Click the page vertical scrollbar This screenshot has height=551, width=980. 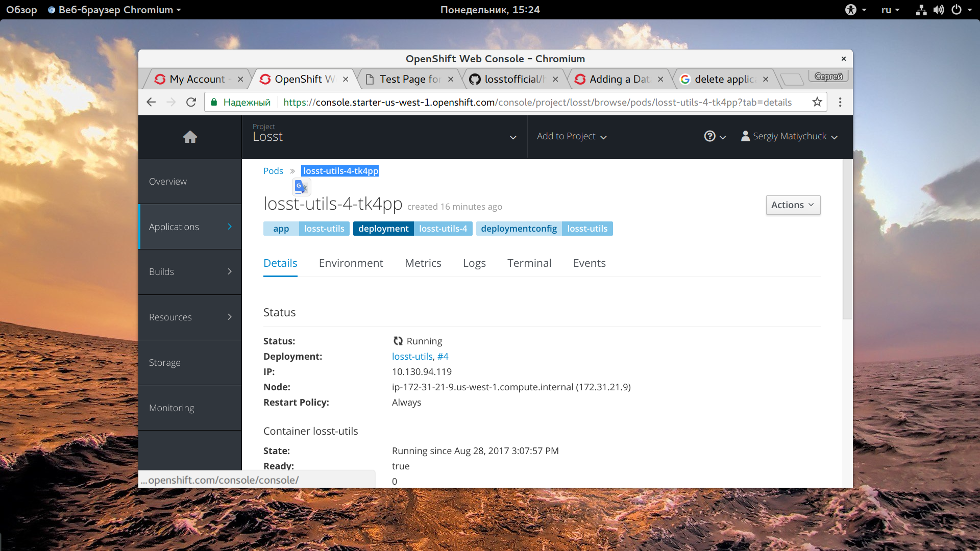click(847, 240)
